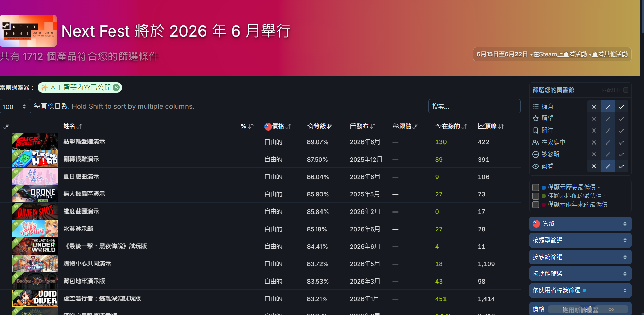644x315 pixels.
Task: Expand 按類型篩選 dropdown
Action: [x=580, y=241]
